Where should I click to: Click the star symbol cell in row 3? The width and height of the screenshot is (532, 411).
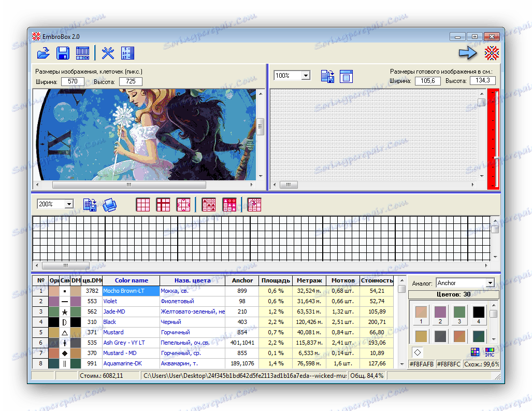pyautogui.click(x=65, y=311)
